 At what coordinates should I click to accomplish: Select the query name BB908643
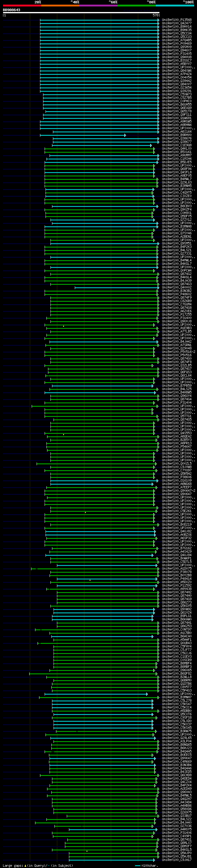click(11, 10)
